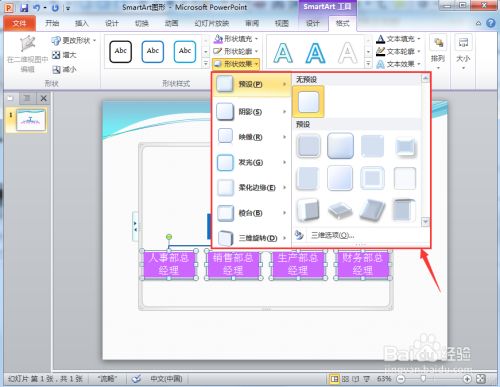Switch to Slide Sorter view icon
The image size is (500, 387).
[x=345, y=379]
